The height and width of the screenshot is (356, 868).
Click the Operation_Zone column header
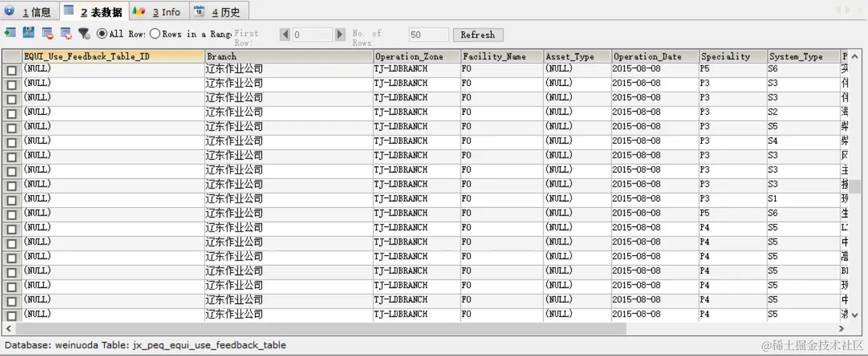[x=417, y=56]
